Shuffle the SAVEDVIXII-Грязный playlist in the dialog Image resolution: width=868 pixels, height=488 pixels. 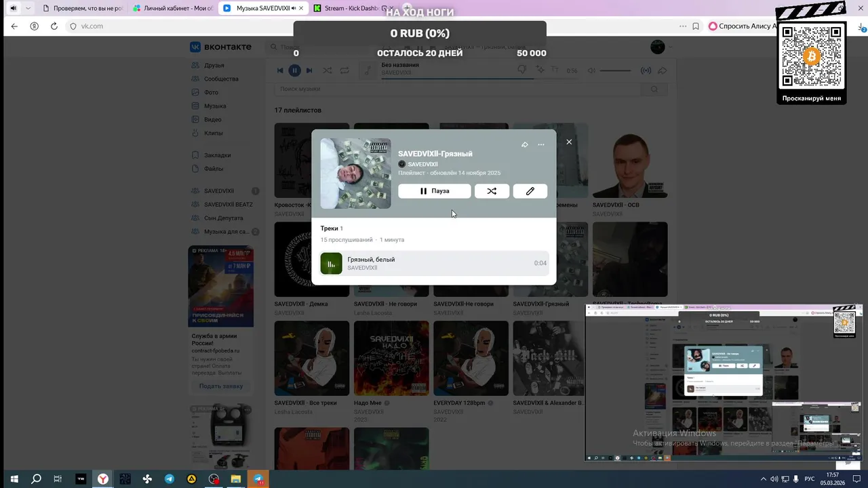(492, 191)
